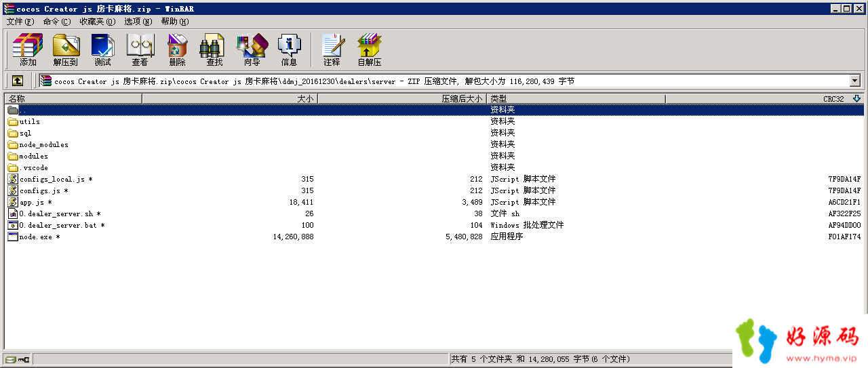Viewport: 868px width, 368px height.
Task: Click the status bar drive icon
Action: (10, 359)
